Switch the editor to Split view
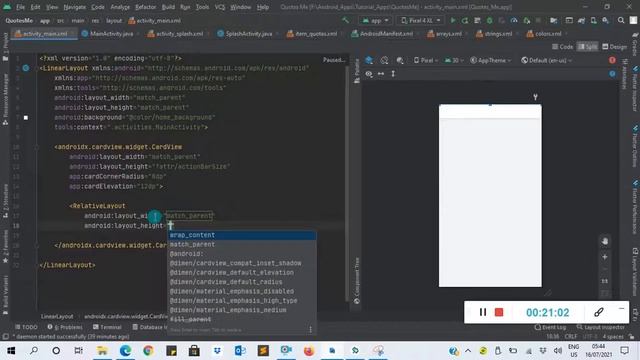This screenshot has height=360, width=640. pos(587,47)
